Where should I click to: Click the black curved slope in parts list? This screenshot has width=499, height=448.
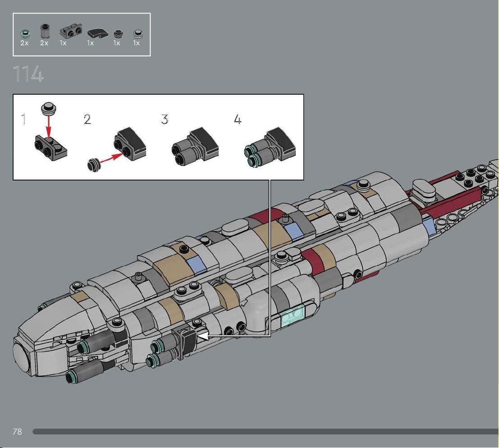[98, 33]
